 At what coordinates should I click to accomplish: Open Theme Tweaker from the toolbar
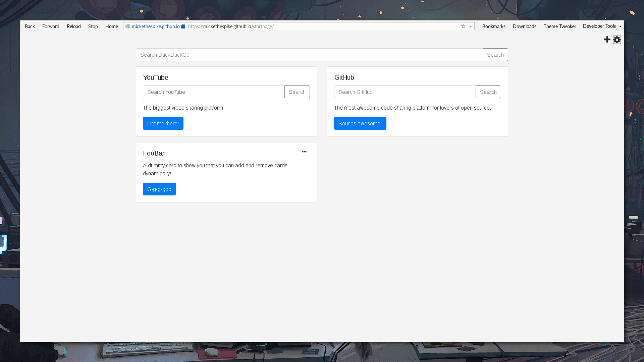tap(559, 26)
